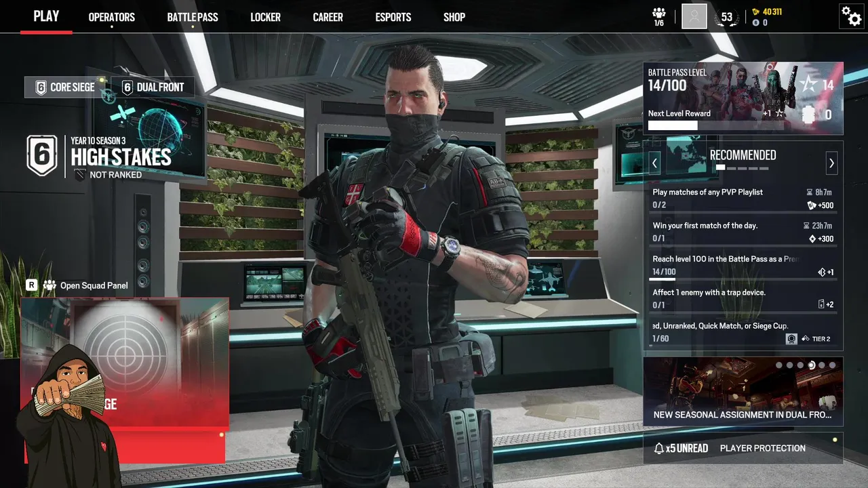Open the squad members icon showing 1/6
868x488 pixels.
tap(659, 17)
